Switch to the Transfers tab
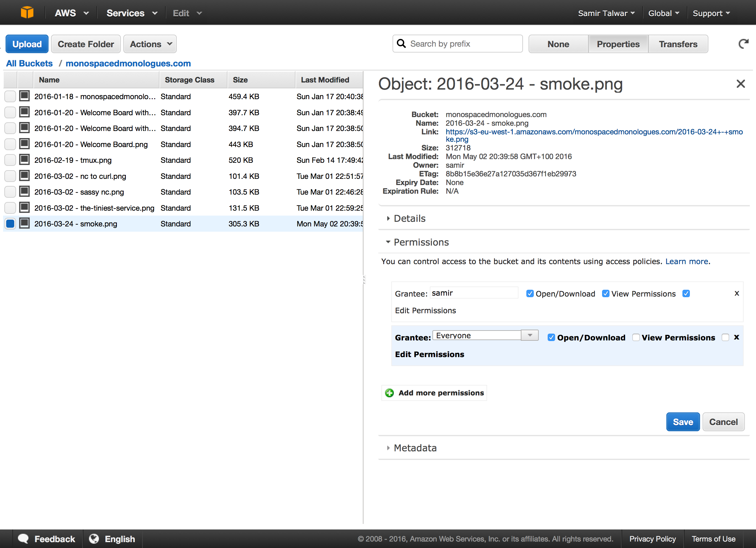This screenshot has width=756, height=548. (678, 44)
